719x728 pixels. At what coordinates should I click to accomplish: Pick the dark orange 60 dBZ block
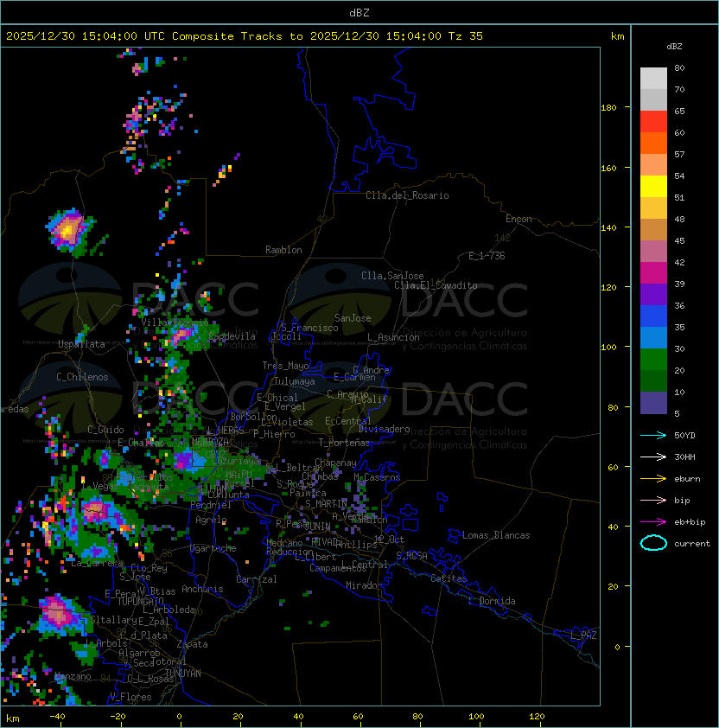click(653, 143)
